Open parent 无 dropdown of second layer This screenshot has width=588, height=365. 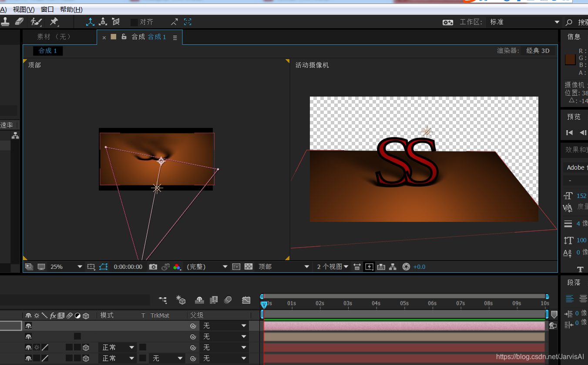click(225, 336)
